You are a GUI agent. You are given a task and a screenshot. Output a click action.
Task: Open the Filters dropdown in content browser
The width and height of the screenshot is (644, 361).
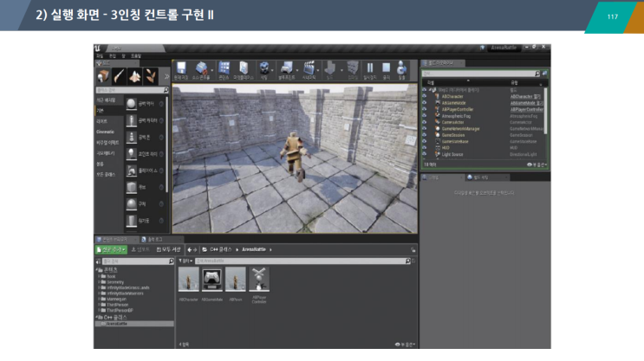click(185, 261)
